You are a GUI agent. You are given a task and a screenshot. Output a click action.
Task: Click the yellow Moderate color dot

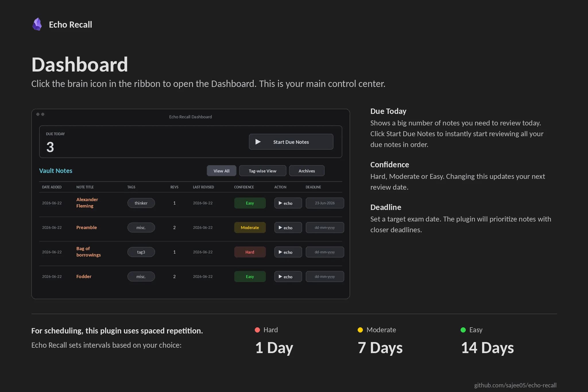360,330
